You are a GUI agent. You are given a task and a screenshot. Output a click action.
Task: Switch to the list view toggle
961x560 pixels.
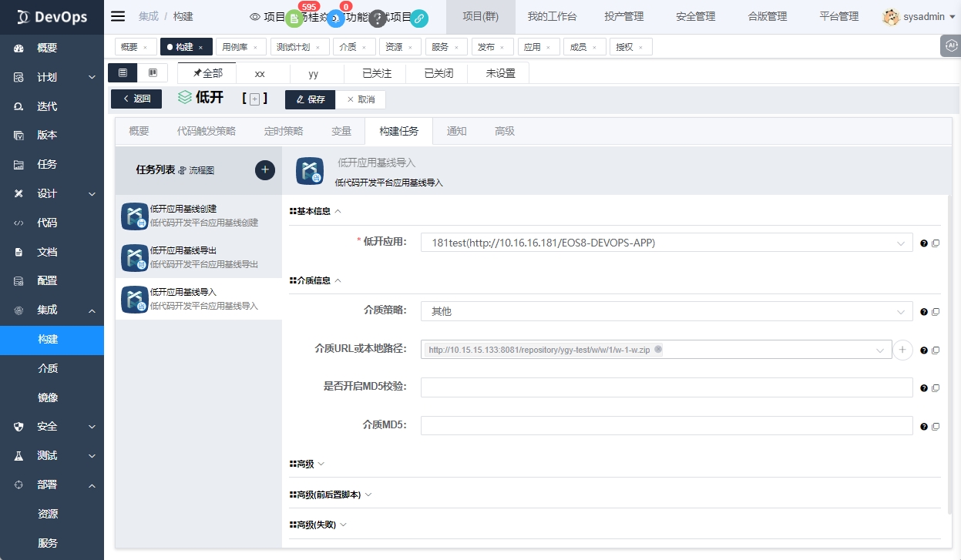123,73
